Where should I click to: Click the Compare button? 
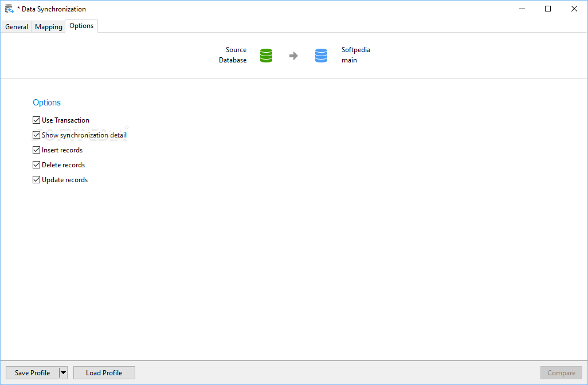pyautogui.click(x=561, y=372)
